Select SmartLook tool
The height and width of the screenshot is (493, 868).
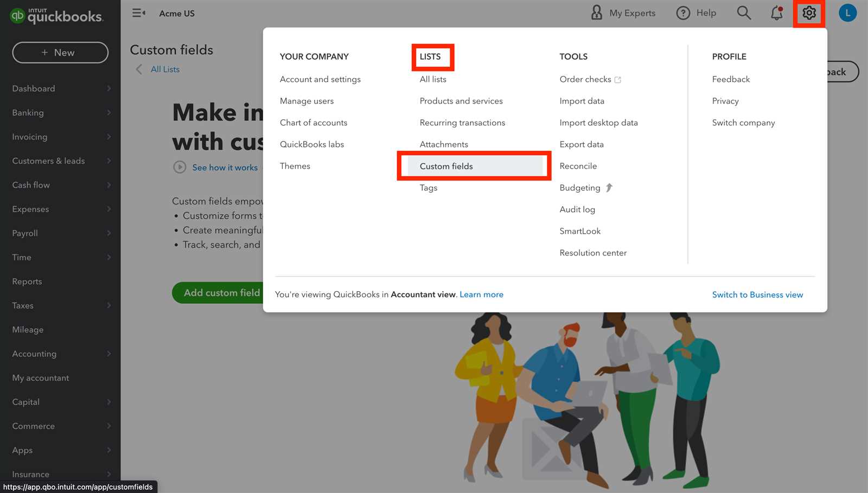(x=580, y=231)
